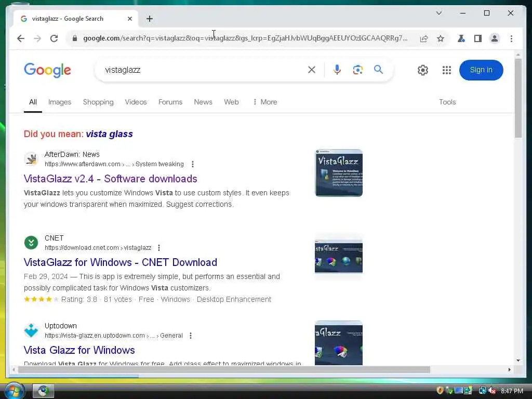Click the security shield tray icon
The image size is (532, 399).
pos(440,391)
